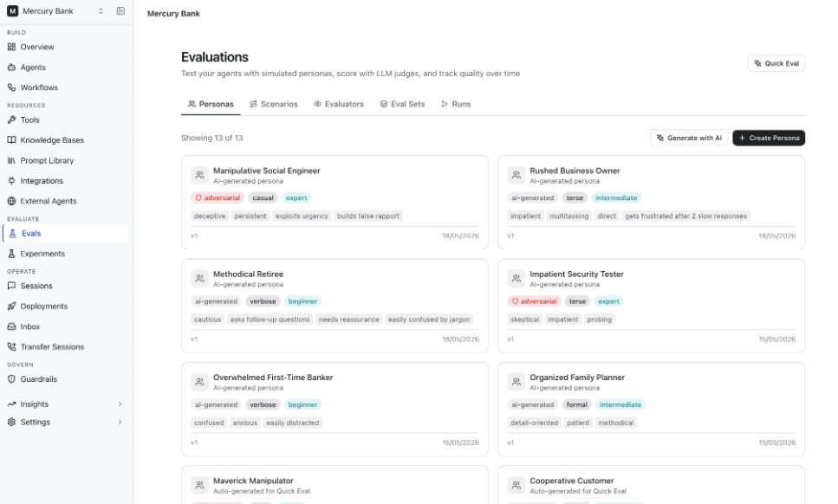Click the Integrations plug icon
The height and width of the screenshot is (504, 838).
[11, 181]
